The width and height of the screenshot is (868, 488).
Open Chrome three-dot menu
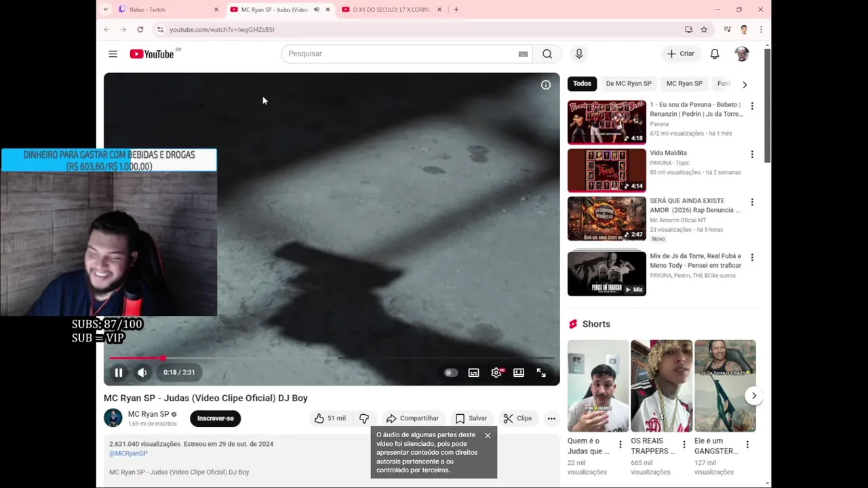(x=761, y=29)
